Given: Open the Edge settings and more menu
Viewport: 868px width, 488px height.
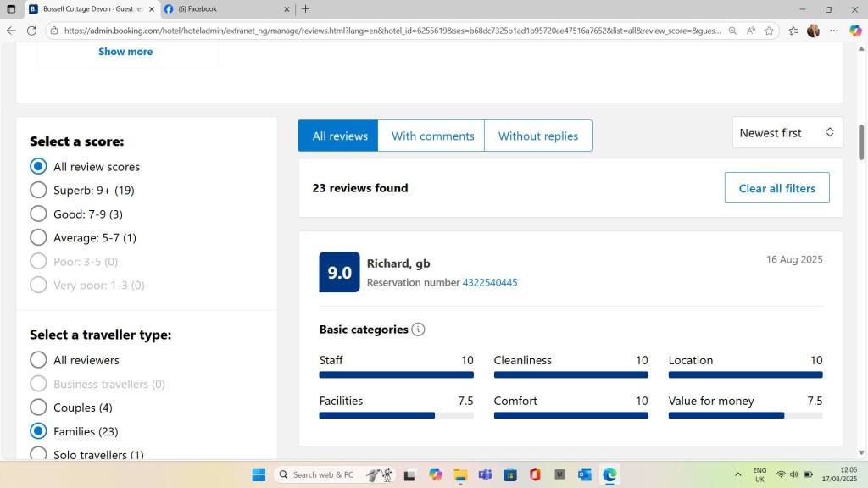Looking at the screenshot, I should pyautogui.click(x=834, y=30).
